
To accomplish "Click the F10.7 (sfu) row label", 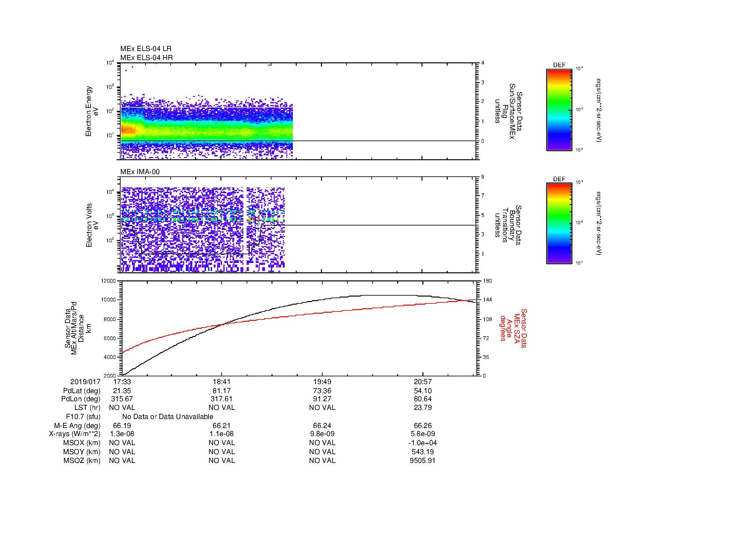I will click(x=83, y=417).
